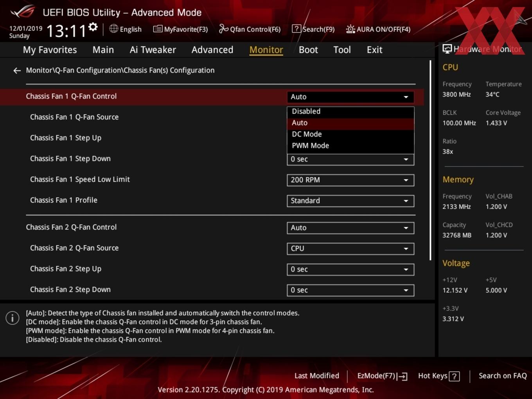Go to the Boot tab
This screenshot has height=399, width=532.
point(308,50)
